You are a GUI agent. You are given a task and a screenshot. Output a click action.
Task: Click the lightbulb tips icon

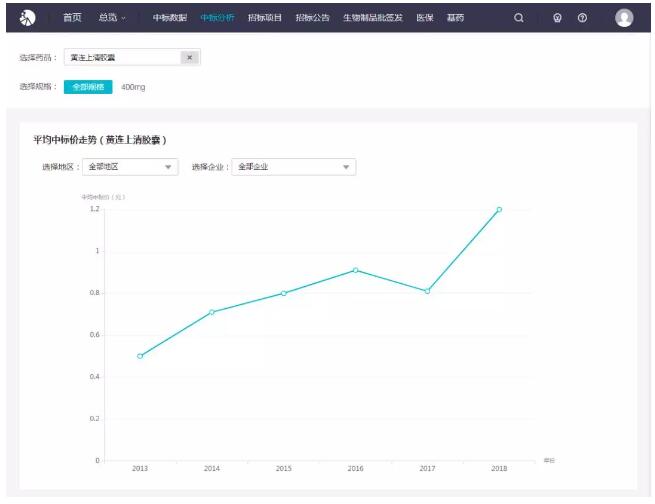[x=558, y=18]
